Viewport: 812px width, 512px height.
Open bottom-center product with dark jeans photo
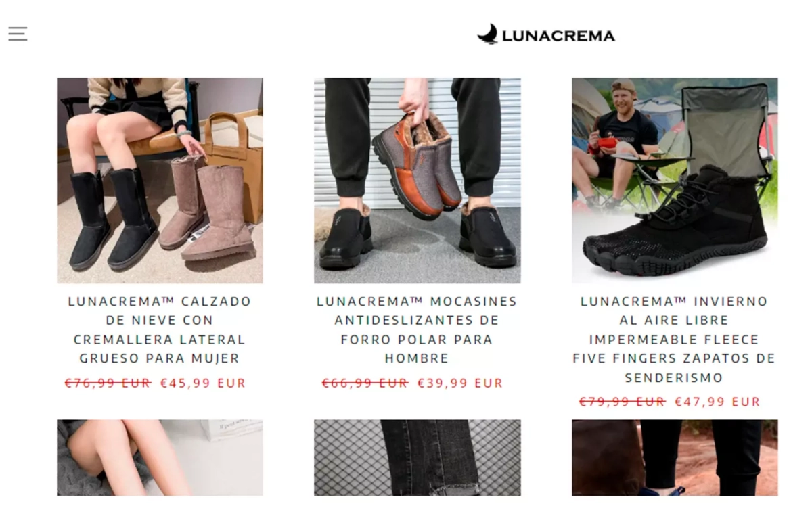coord(418,458)
